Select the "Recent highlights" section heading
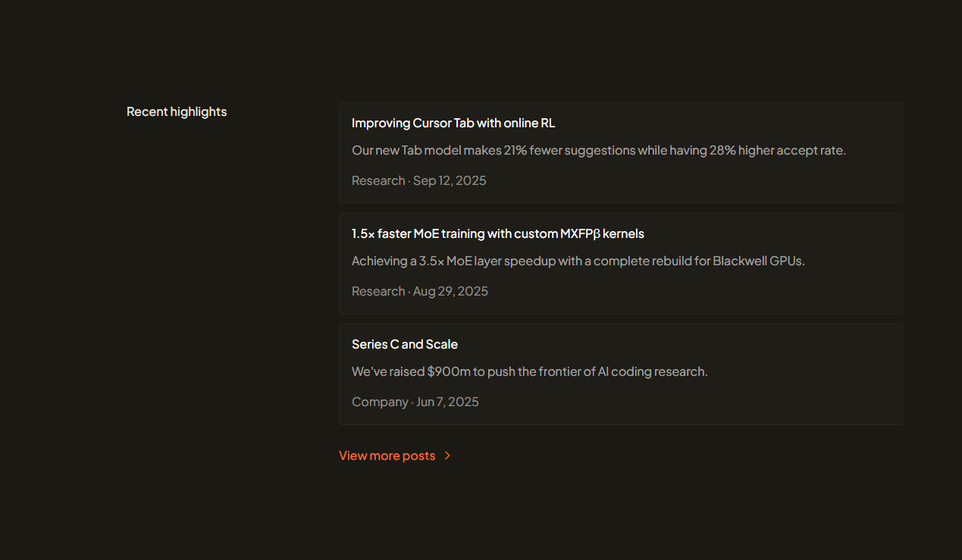The height and width of the screenshot is (560, 962). [x=177, y=111]
